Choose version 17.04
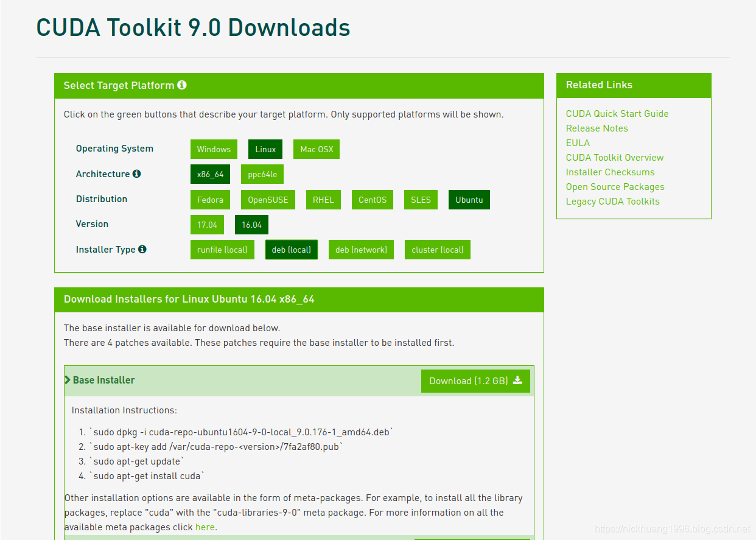 (207, 225)
